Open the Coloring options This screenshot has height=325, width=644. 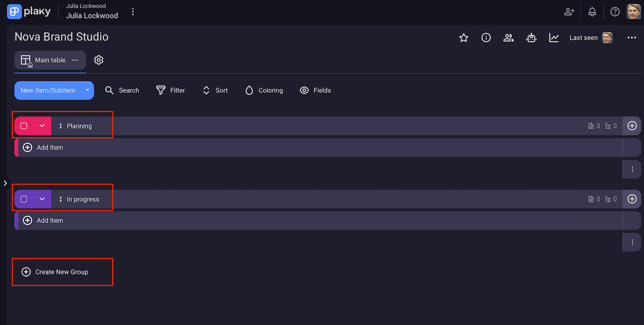coord(264,91)
